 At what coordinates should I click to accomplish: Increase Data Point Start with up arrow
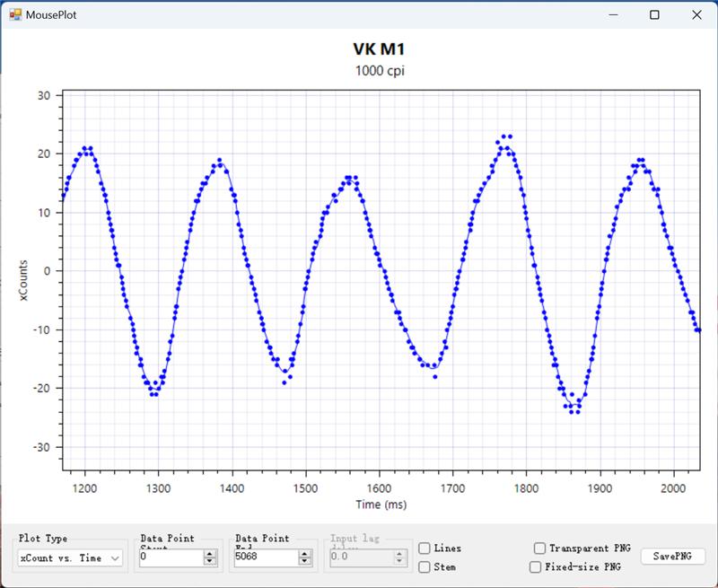click(x=210, y=554)
